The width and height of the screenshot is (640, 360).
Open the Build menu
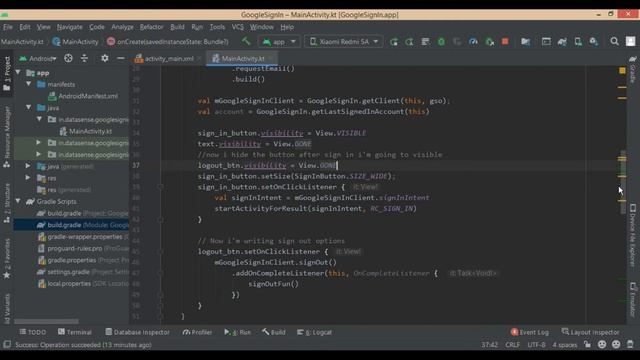coord(177,27)
